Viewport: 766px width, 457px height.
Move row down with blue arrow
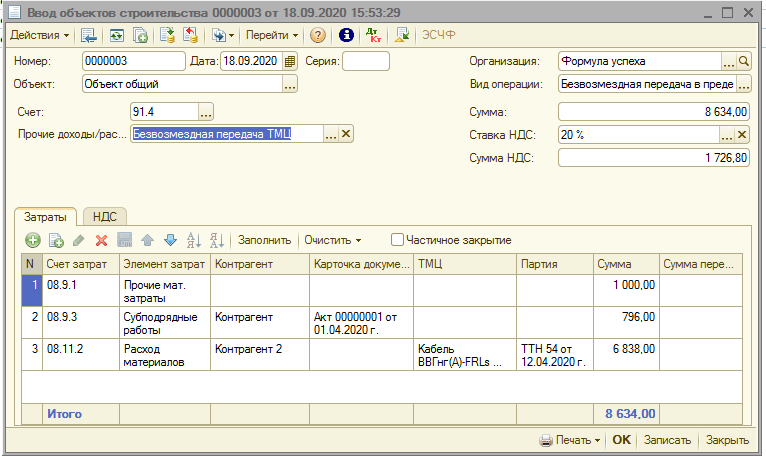pyautogui.click(x=170, y=240)
